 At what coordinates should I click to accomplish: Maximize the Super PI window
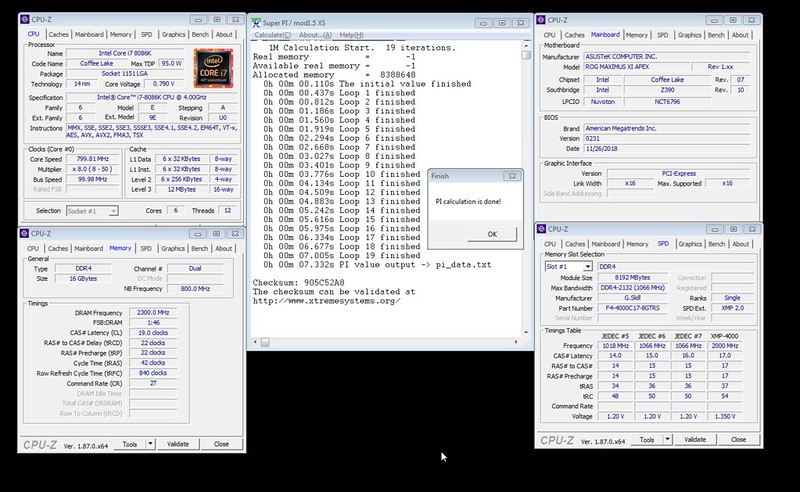point(502,23)
